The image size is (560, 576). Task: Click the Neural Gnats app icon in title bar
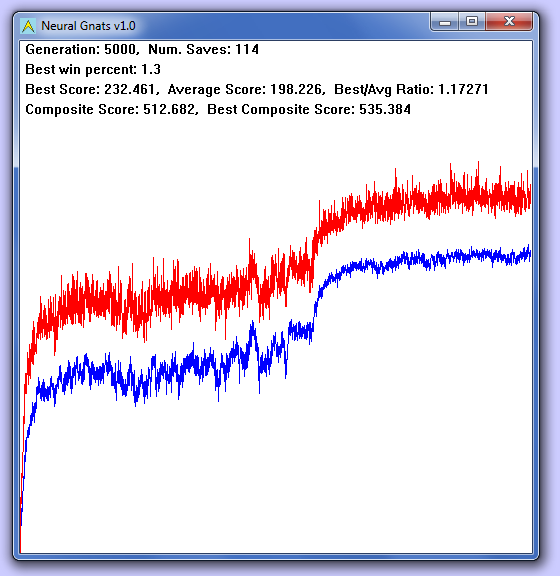[x=28, y=26]
